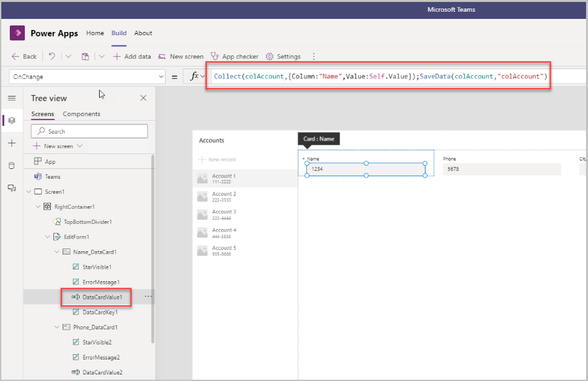Click the Add data button
The height and width of the screenshot is (381, 588).
click(x=132, y=56)
